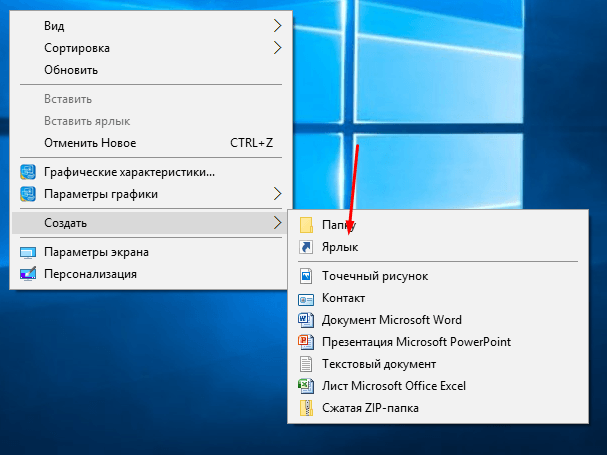Image resolution: width=607 pixels, height=455 pixels.
Task: Click the Персонализация icon
Action: coord(28,274)
